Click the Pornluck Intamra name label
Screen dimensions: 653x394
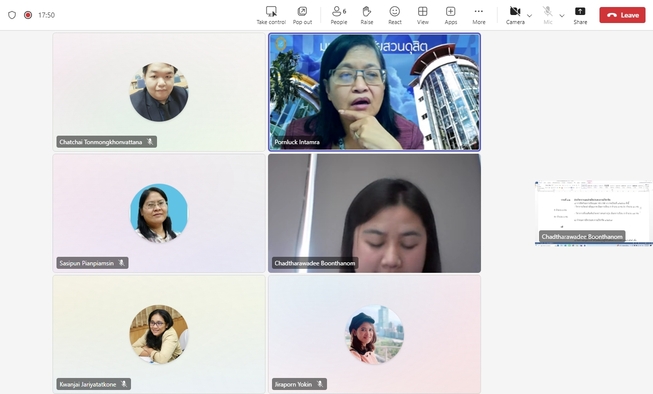coord(297,142)
